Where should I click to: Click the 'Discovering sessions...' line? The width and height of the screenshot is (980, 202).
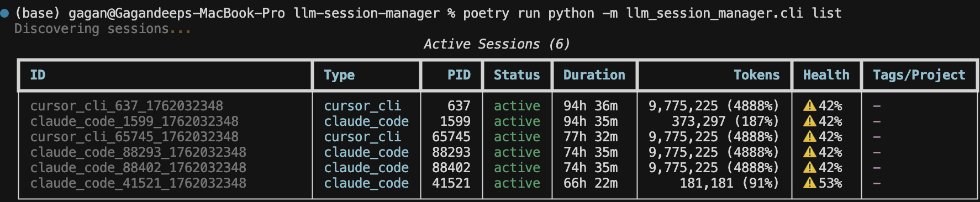(x=103, y=29)
